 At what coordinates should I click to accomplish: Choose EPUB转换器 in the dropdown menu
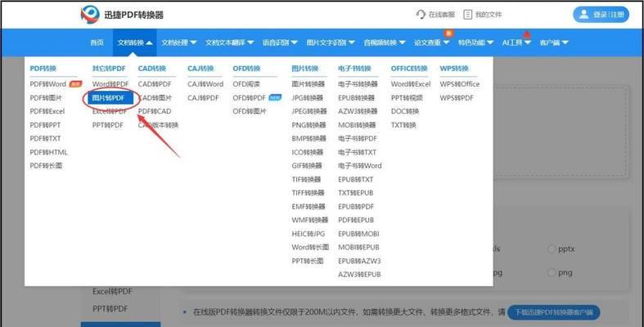coord(357,97)
